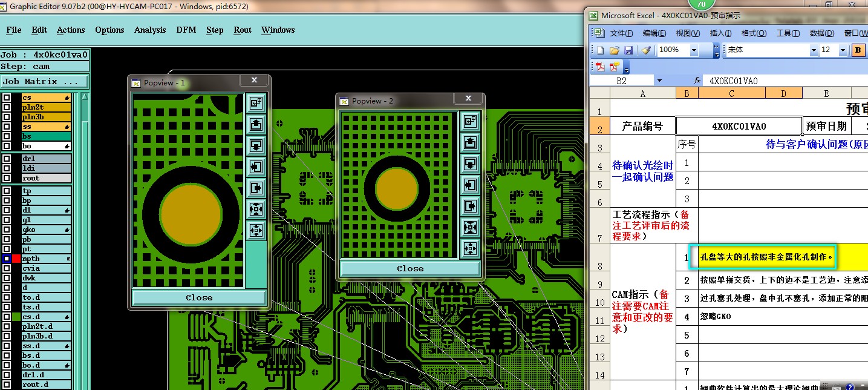Viewport: 868px width, 390px height.
Task: Open the font size 12 dropdown
Action: (844, 50)
